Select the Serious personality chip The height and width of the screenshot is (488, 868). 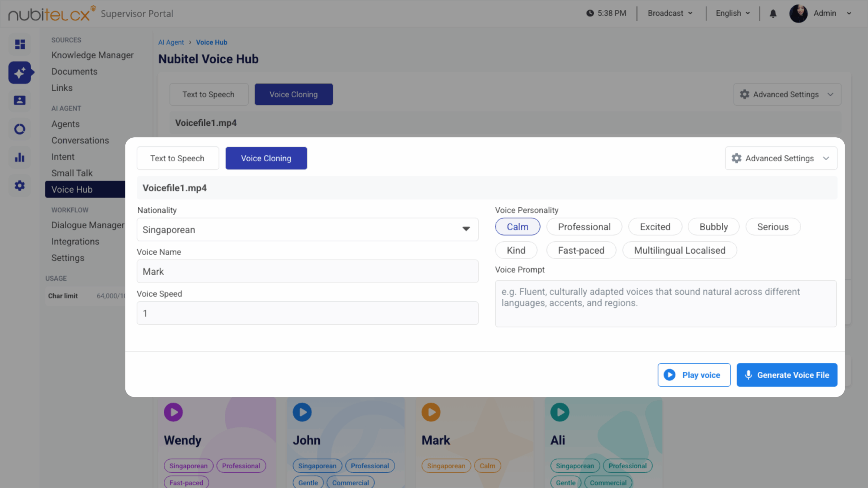(773, 227)
